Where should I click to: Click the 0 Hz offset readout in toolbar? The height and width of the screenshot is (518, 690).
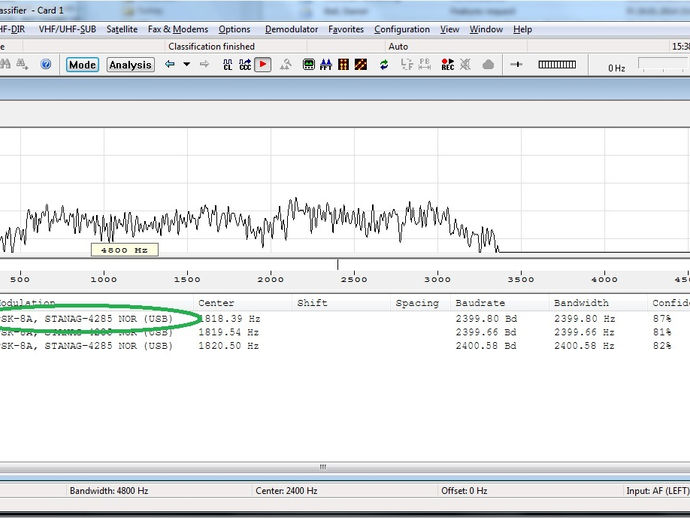(x=617, y=68)
